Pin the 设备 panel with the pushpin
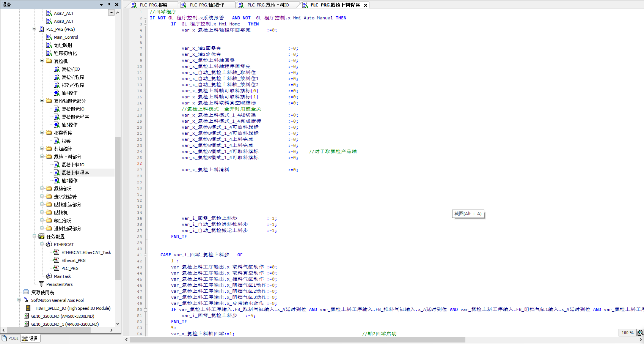This screenshot has width=644, height=344. (x=109, y=5)
